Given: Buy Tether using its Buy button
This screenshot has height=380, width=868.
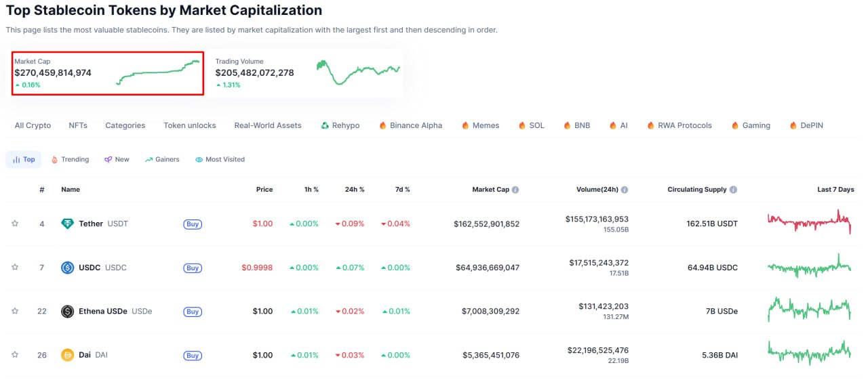Looking at the screenshot, I should [x=193, y=224].
